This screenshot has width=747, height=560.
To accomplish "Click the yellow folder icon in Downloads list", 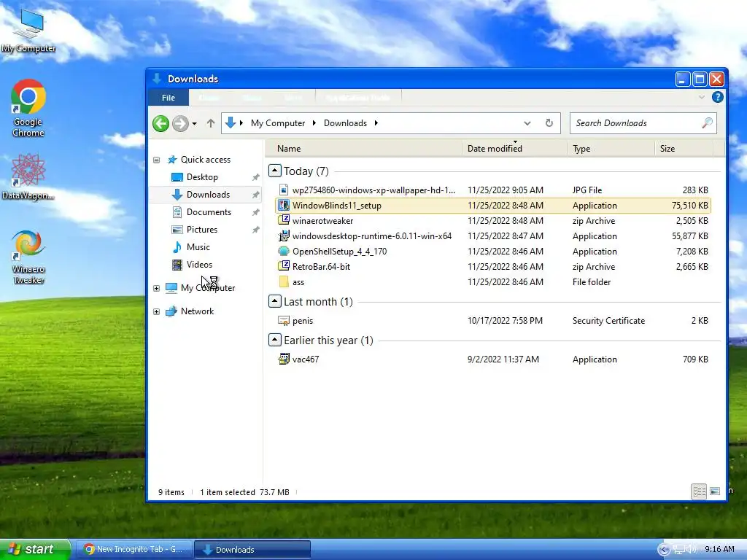I will [x=284, y=281].
